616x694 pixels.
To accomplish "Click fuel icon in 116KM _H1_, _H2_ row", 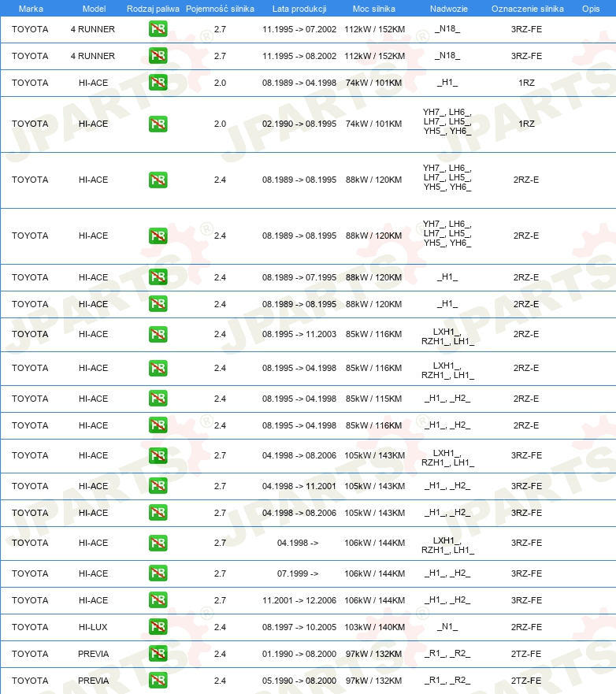I will tap(158, 425).
